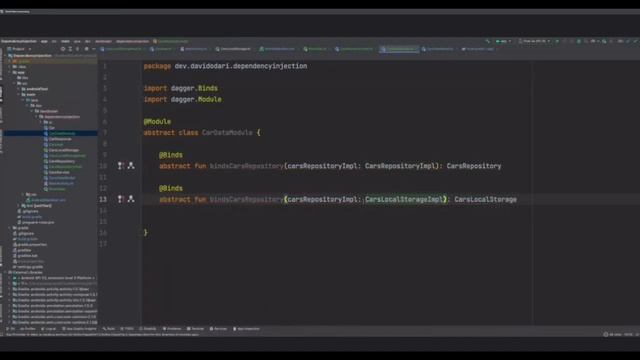Select CarsRepository file in project tree
This screenshot has width=640, height=360.
(60, 161)
